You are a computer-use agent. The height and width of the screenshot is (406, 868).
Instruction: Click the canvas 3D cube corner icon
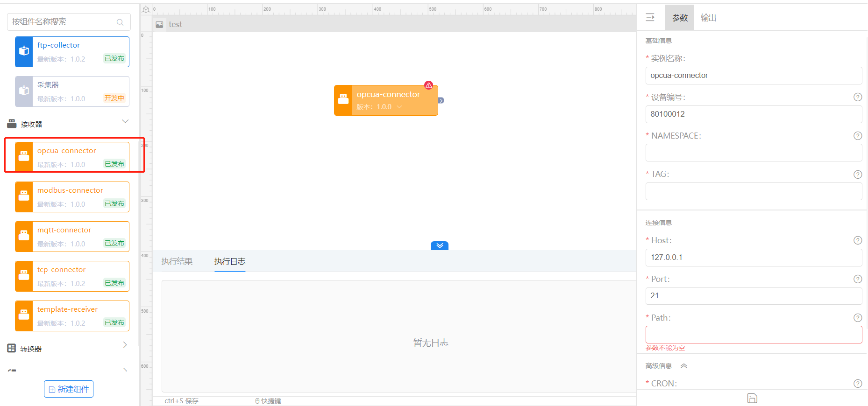[146, 9]
